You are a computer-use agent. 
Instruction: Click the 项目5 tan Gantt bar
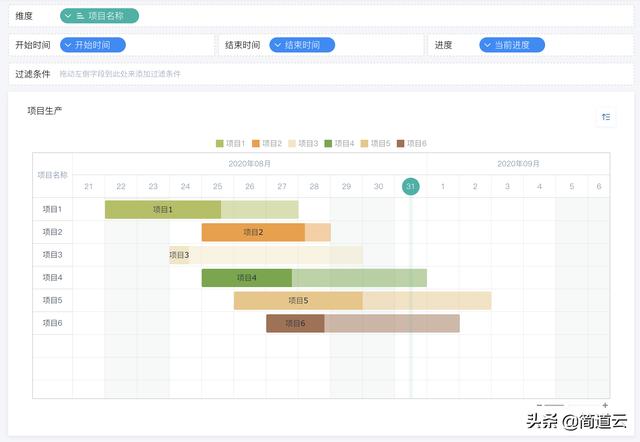pos(362,301)
